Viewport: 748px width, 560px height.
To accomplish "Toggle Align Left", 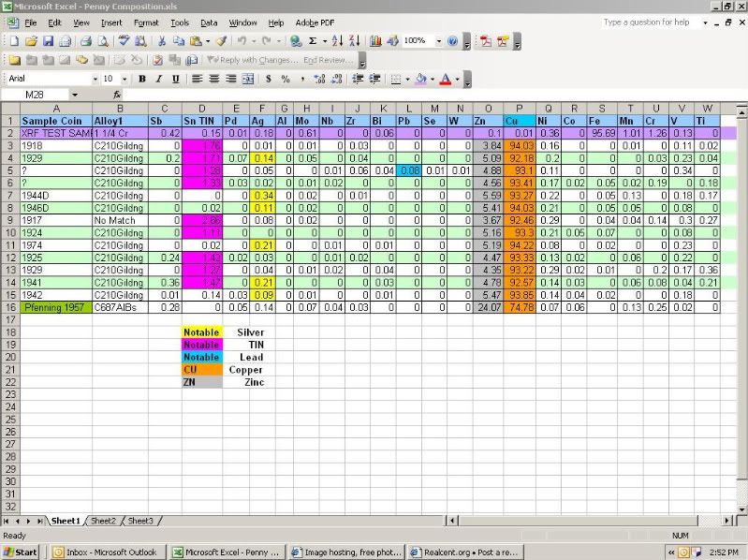I will (197, 80).
